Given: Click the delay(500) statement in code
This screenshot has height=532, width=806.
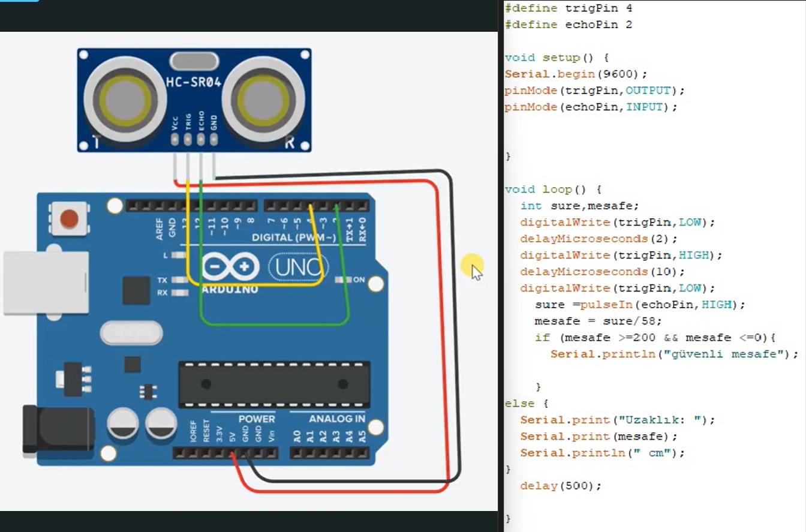Looking at the screenshot, I should 560,486.
